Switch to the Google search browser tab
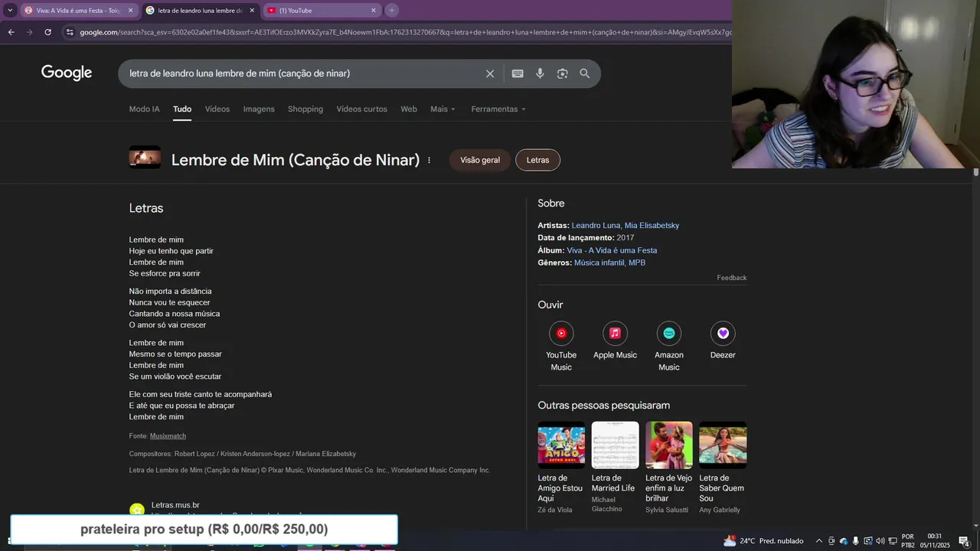 (x=201, y=11)
